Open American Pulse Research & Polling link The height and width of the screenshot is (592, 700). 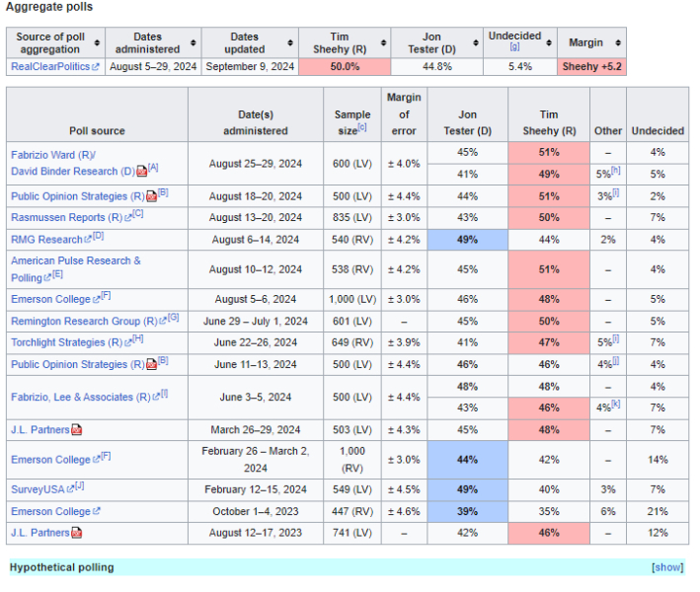(x=76, y=269)
